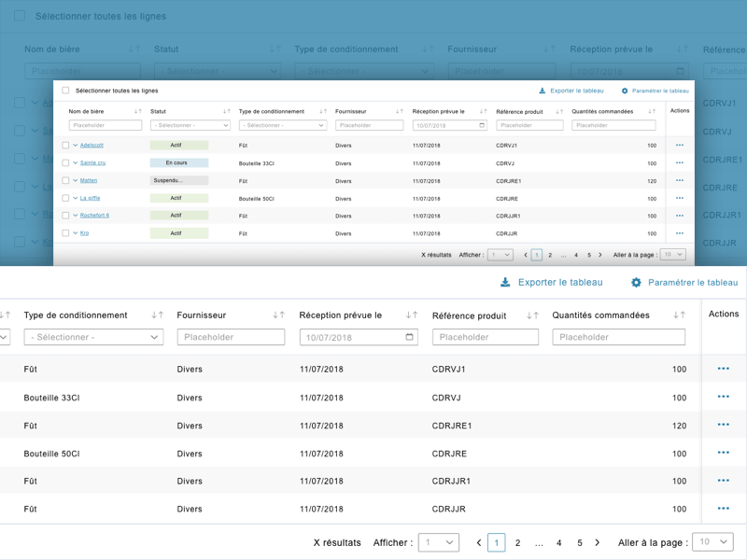Open the Afficher dropdown in the middle card footer
This screenshot has width=747, height=560.
tap(500, 255)
